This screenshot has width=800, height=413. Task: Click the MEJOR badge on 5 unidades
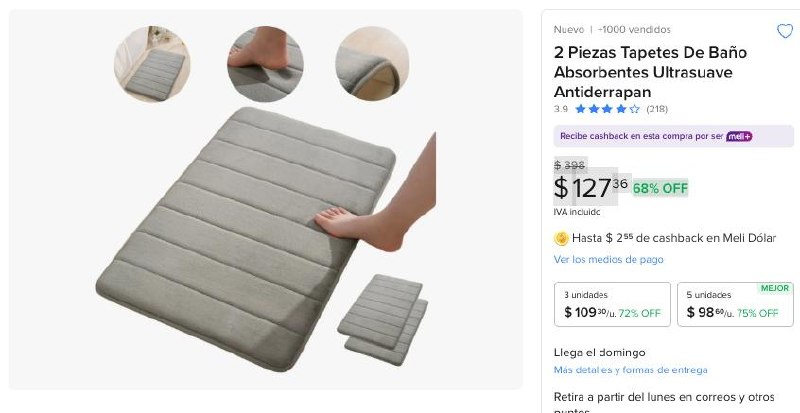click(x=774, y=288)
